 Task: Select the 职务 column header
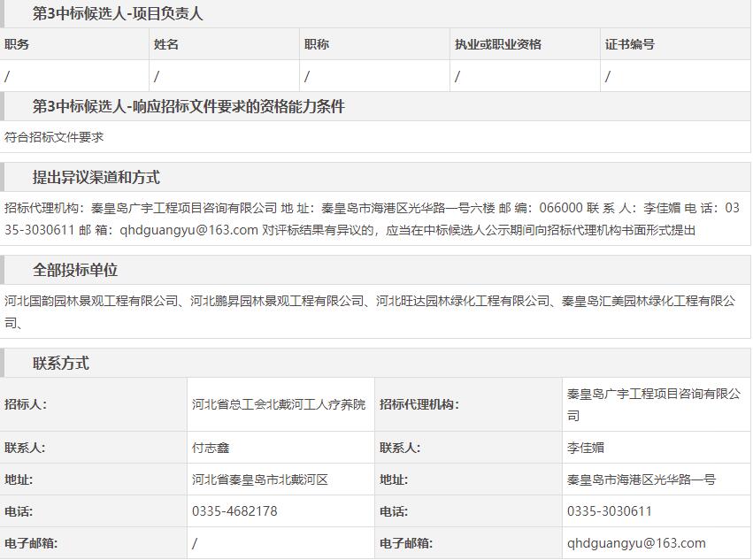coord(17,44)
